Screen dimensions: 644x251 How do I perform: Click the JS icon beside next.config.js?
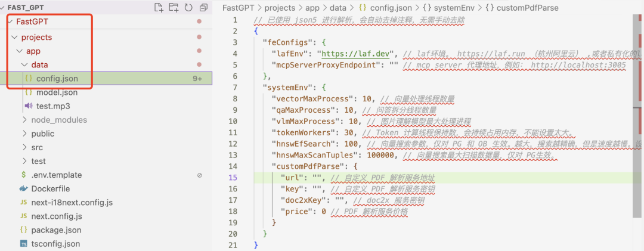[x=24, y=216]
